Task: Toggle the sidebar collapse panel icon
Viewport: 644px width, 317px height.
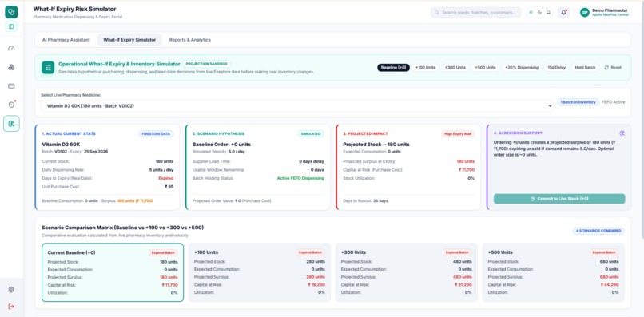Action: [x=11, y=26]
